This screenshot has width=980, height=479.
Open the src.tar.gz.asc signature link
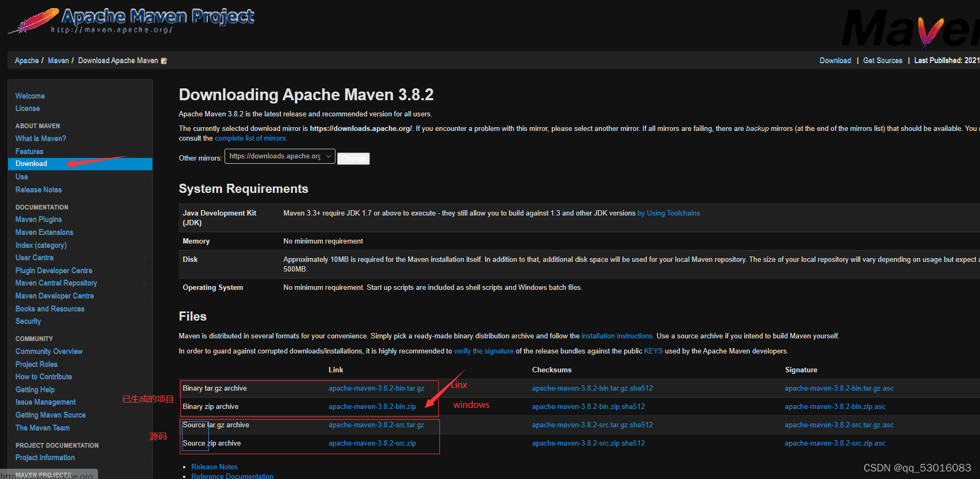pos(839,425)
